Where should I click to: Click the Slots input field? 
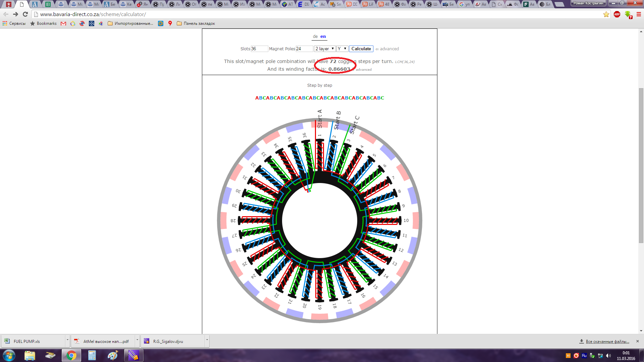pyautogui.click(x=259, y=49)
